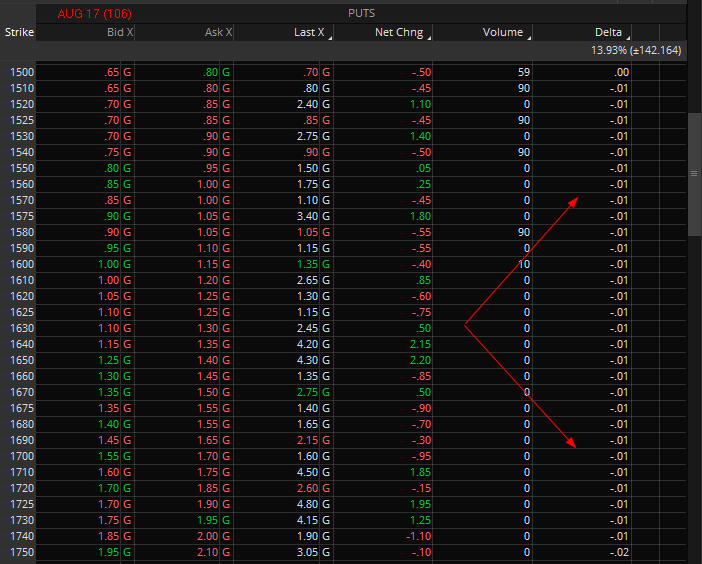Click delta -.02 at strike 1750
Viewport: 702px width, 564px height.
[619, 552]
